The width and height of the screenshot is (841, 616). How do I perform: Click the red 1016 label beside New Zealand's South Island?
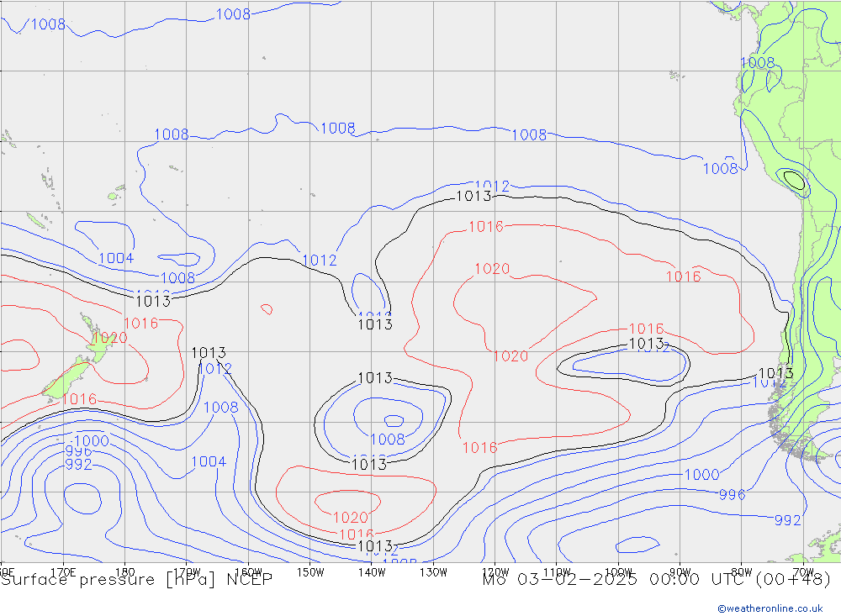[x=79, y=399]
